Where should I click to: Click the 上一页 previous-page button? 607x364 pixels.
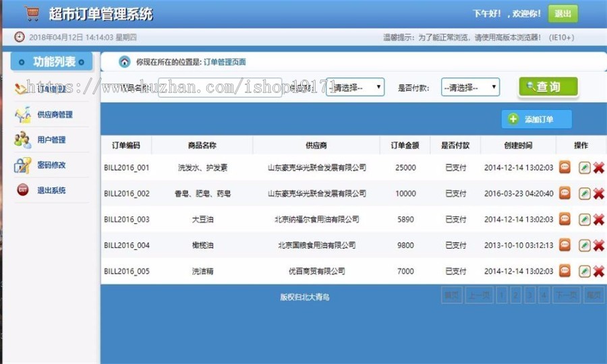[480, 295]
